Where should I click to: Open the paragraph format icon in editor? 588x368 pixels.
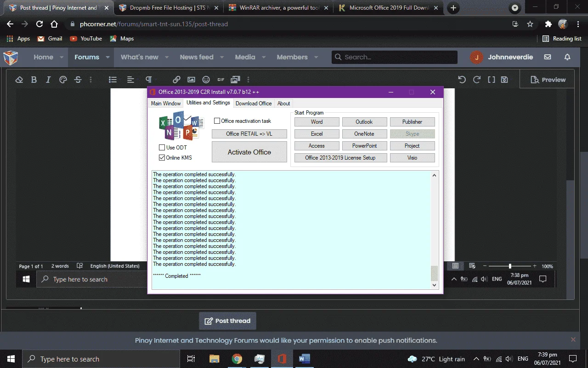(148, 80)
